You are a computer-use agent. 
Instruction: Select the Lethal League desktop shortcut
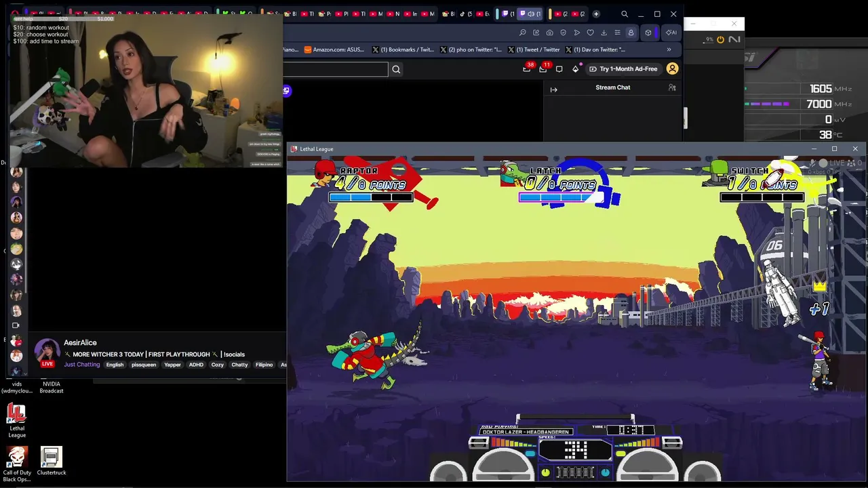[x=17, y=421]
